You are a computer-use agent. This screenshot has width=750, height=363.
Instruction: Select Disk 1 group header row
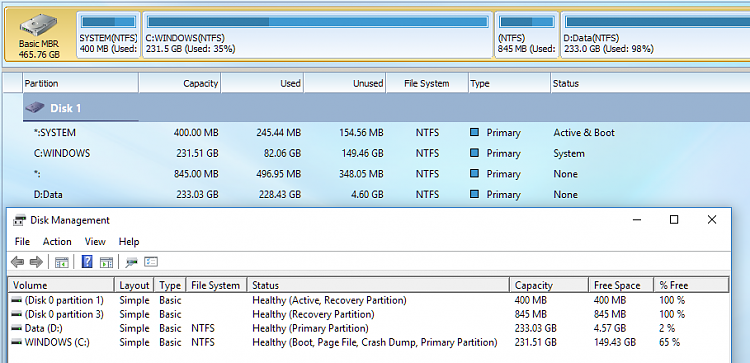coord(386,108)
